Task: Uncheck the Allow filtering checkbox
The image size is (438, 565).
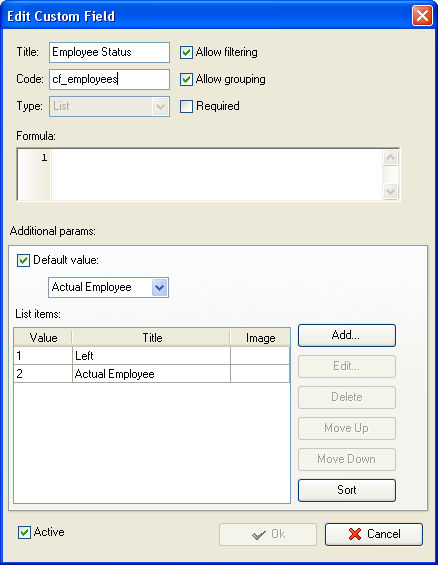Action: click(186, 52)
